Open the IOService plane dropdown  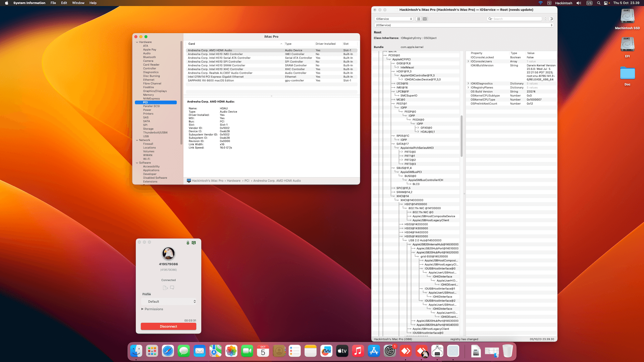[394, 19]
